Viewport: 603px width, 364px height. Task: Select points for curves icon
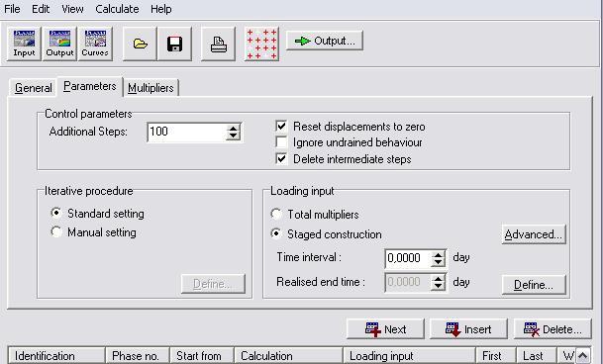(x=261, y=44)
